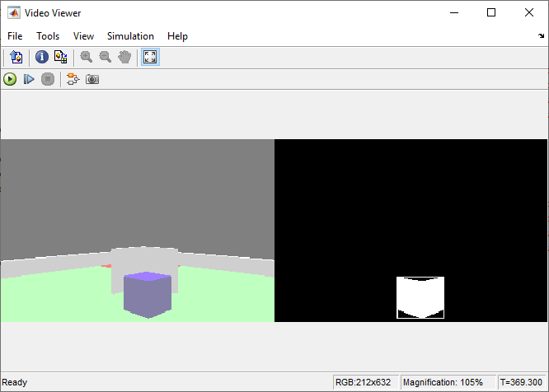Toggle Fit to Window (maintain fit)

(x=150, y=57)
